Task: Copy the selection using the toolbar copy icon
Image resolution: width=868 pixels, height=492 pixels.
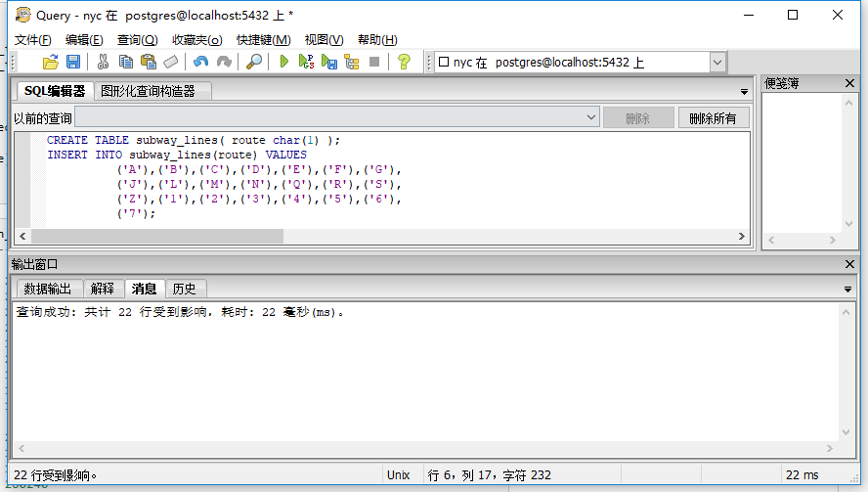Action: pyautogui.click(x=126, y=62)
